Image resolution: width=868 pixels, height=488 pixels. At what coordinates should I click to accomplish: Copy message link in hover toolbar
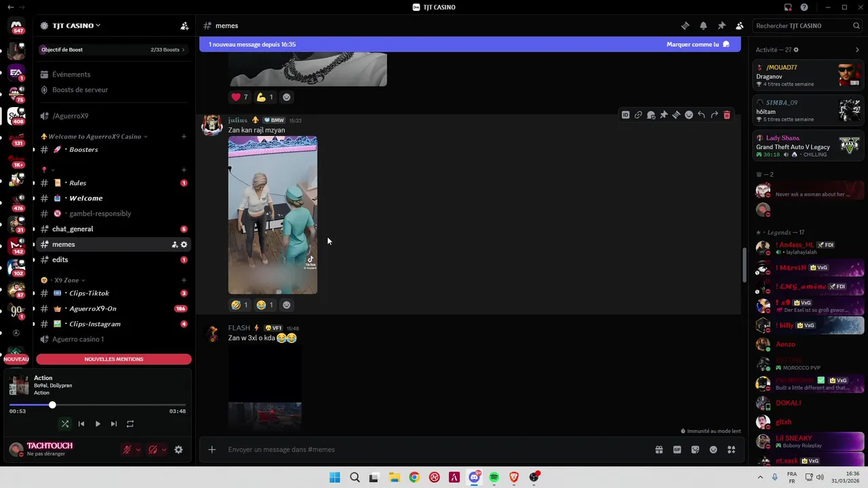click(x=638, y=115)
